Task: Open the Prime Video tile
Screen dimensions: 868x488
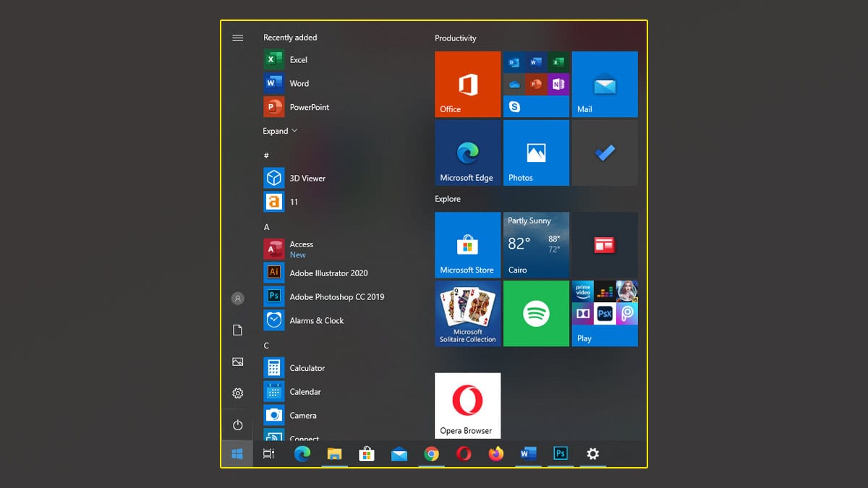Action: [583, 292]
